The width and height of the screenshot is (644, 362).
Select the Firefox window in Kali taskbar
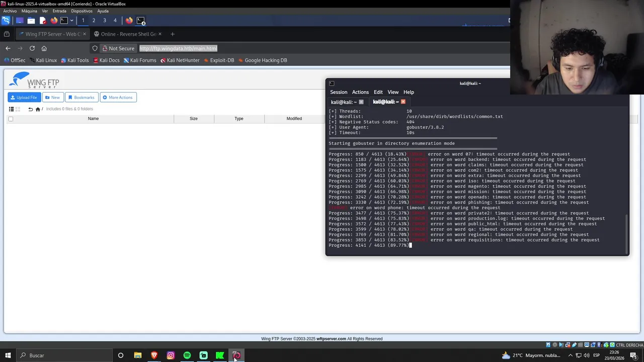tap(129, 21)
